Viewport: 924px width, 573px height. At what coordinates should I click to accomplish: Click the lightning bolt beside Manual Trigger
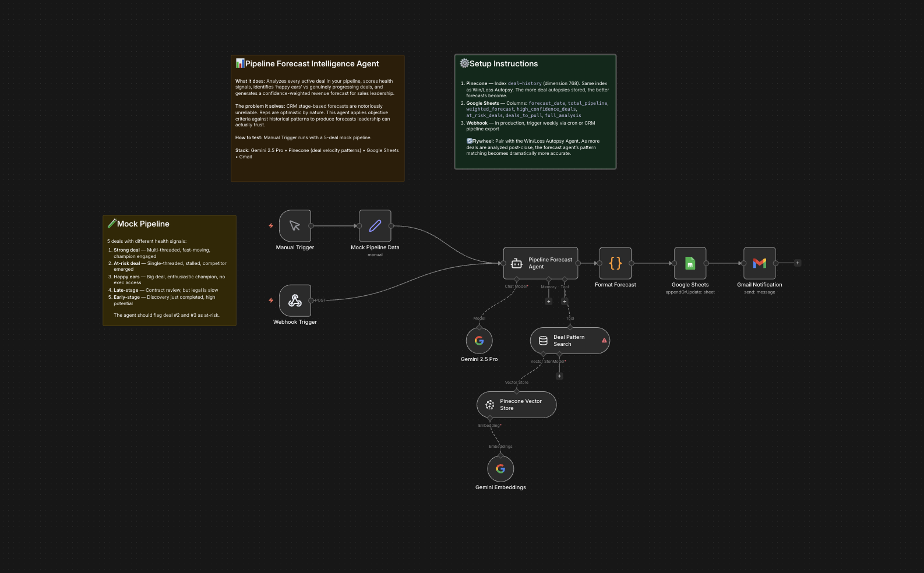pos(271,226)
